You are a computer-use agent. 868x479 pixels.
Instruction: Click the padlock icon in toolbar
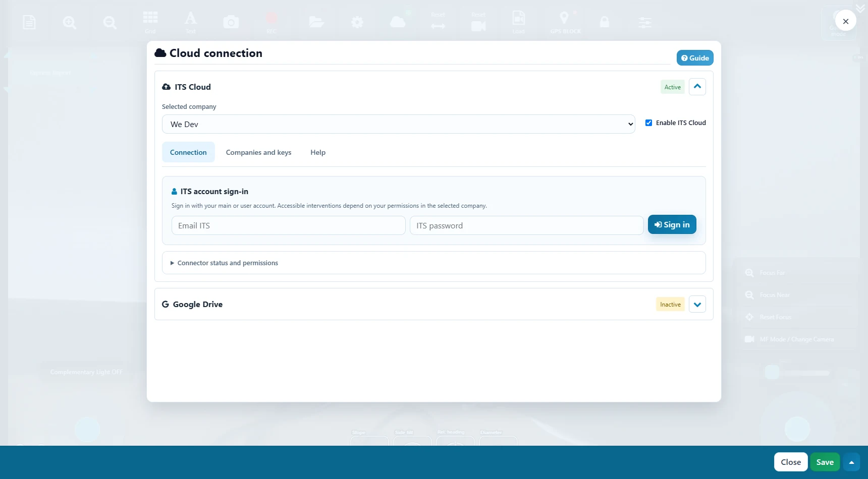(x=605, y=22)
